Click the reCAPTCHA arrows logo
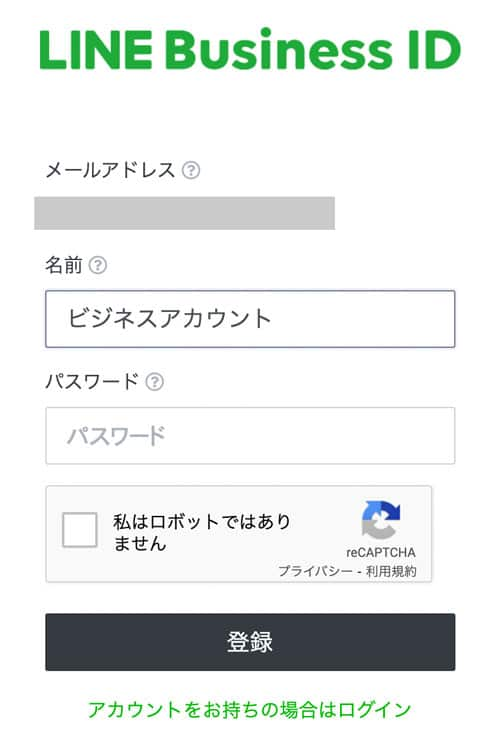Image resolution: width=500 pixels, height=740 pixels. point(381,520)
